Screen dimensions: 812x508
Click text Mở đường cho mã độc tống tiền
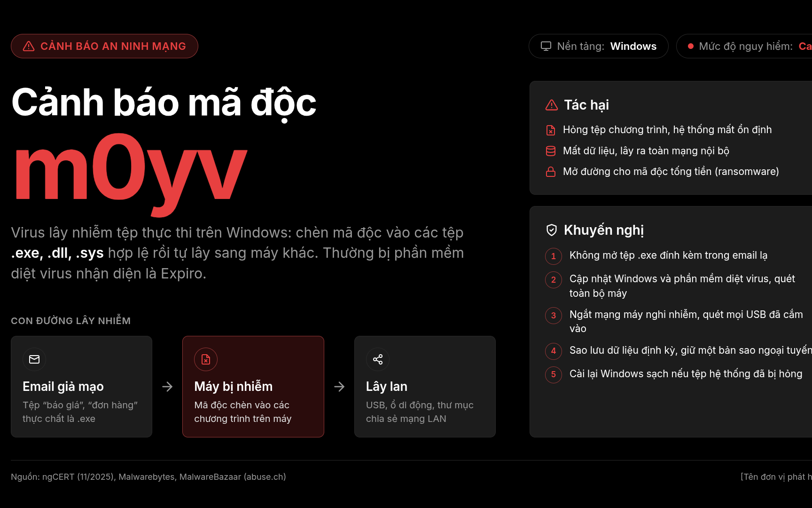(671, 172)
